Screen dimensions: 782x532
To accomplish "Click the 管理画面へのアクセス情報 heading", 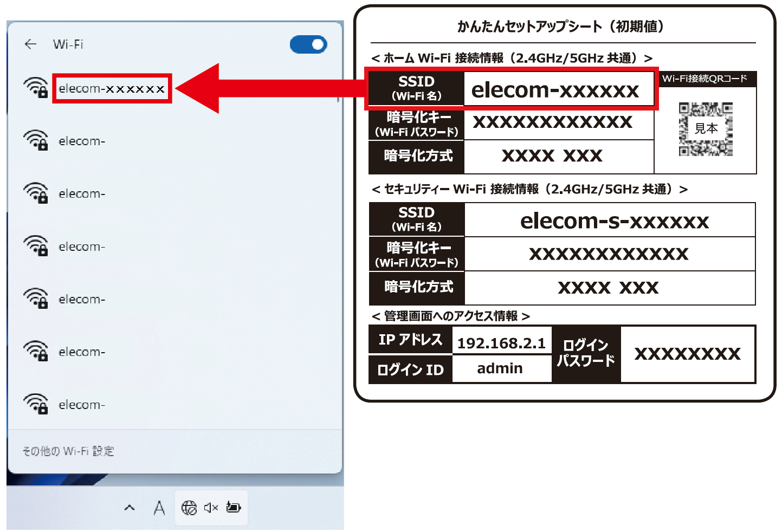I will tap(450, 316).
